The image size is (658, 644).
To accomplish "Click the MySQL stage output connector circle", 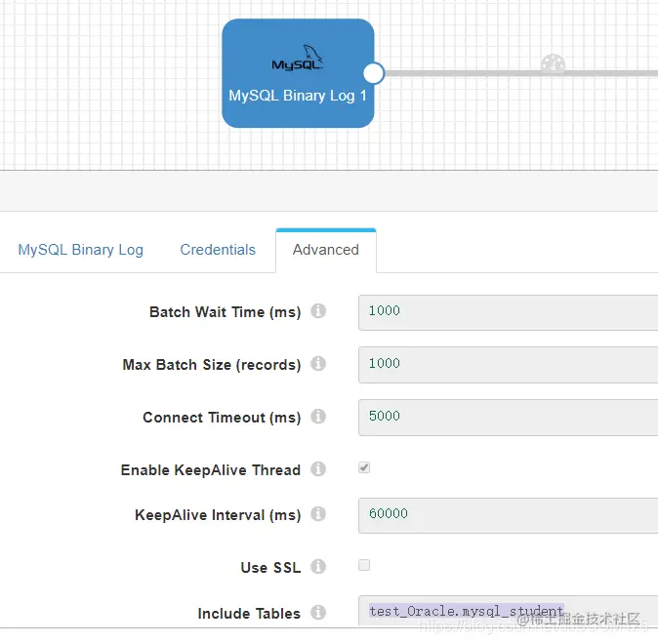I will pos(374,73).
